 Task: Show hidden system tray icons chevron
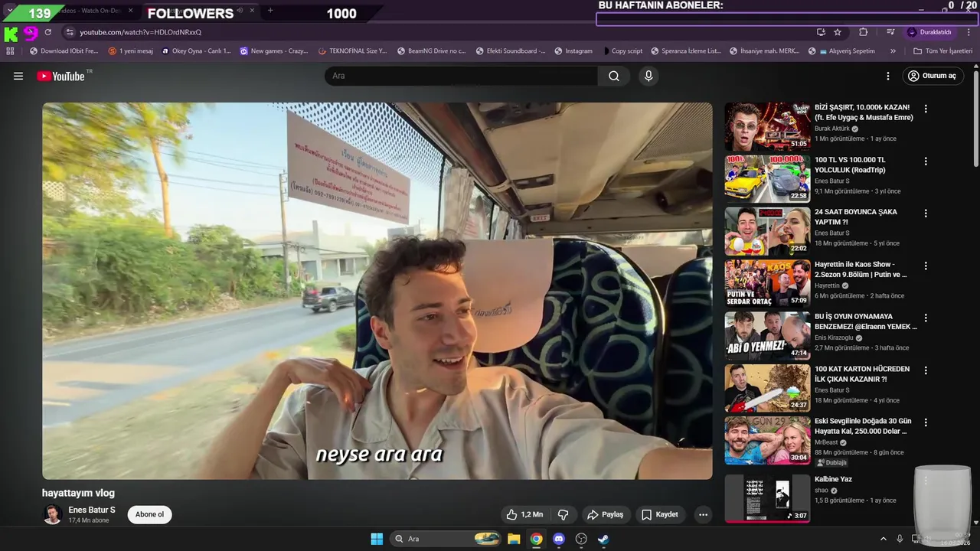coord(883,539)
